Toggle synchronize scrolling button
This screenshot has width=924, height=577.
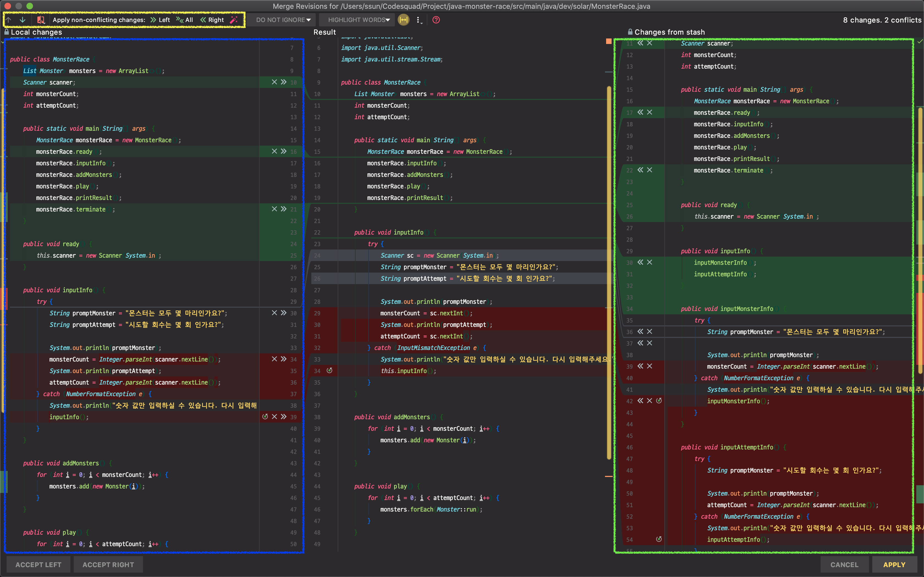tap(404, 20)
